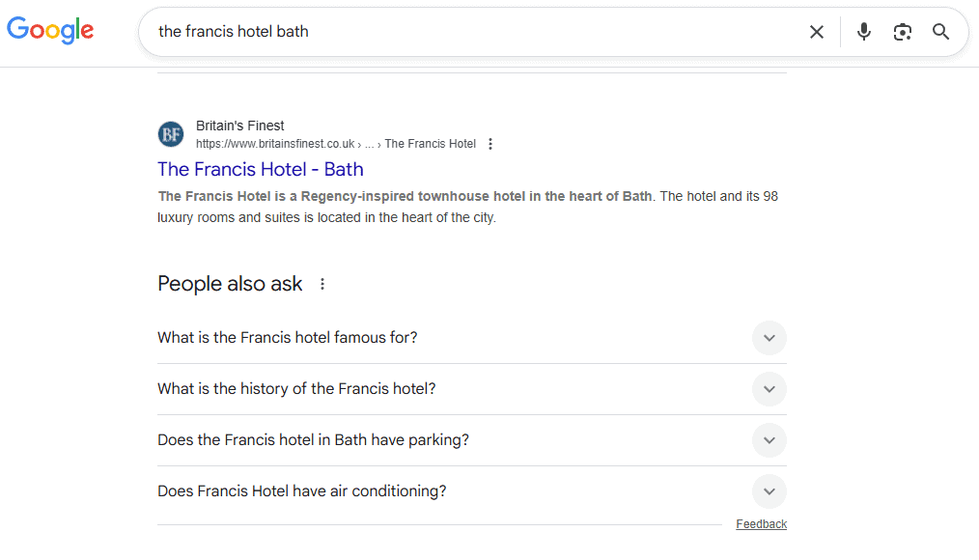Clear the search query with the X icon

pyautogui.click(x=816, y=31)
